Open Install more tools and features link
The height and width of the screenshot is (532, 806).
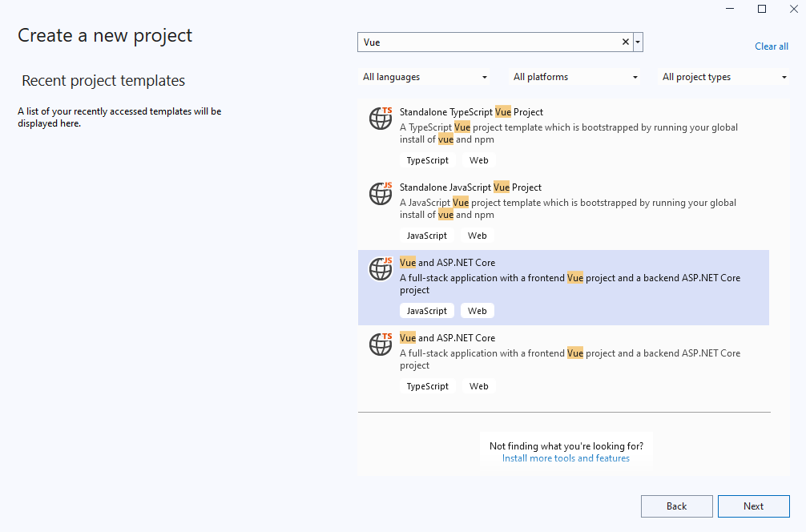point(566,458)
